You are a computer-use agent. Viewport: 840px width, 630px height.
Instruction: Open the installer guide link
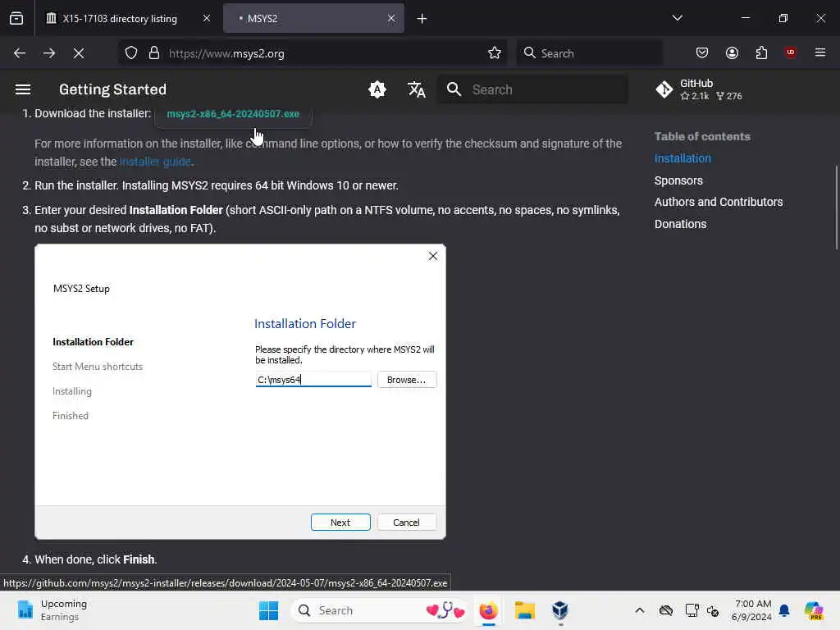point(155,162)
